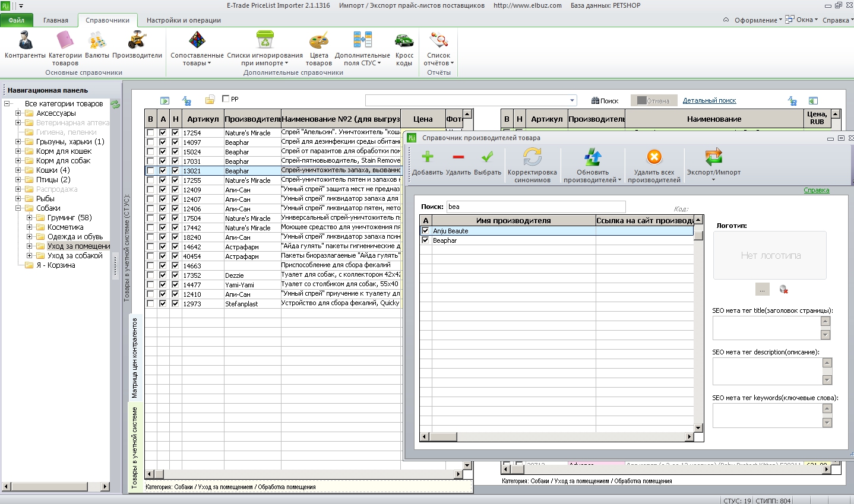The width and height of the screenshot is (854, 504).
Task: Click the remove logo icon with red cross
Action: click(x=783, y=289)
